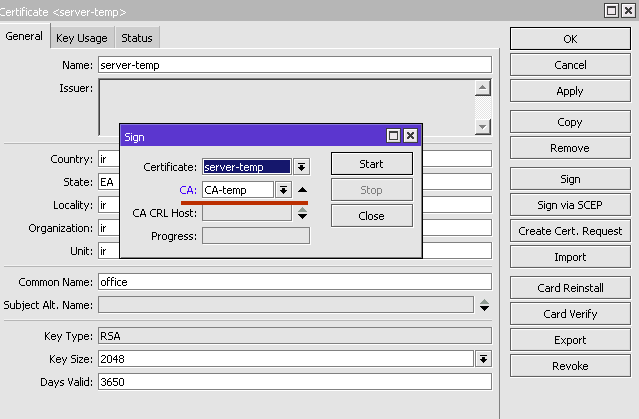Screen dimensions: 639x419
Task: Select the General tab
Action: click(24, 37)
